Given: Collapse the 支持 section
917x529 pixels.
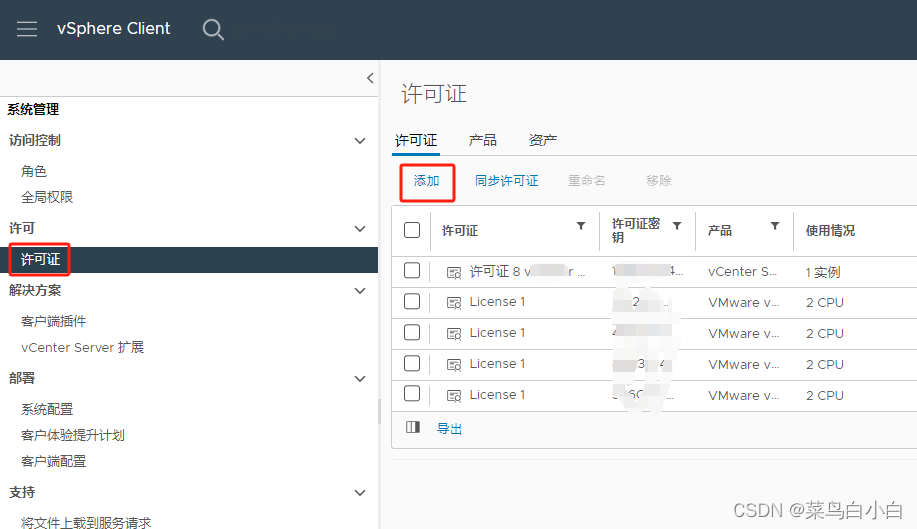Looking at the screenshot, I should 360,493.
